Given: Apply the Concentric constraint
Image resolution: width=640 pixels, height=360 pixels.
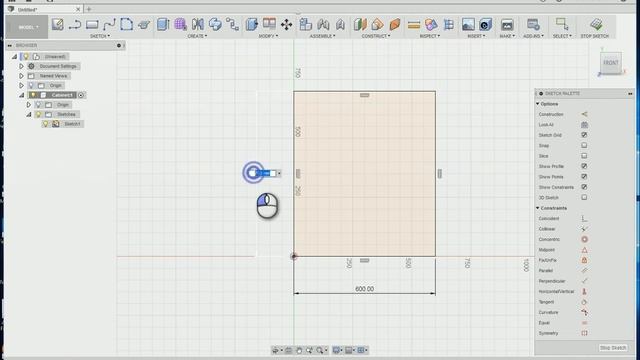Looking at the screenshot, I should [x=584, y=239].
